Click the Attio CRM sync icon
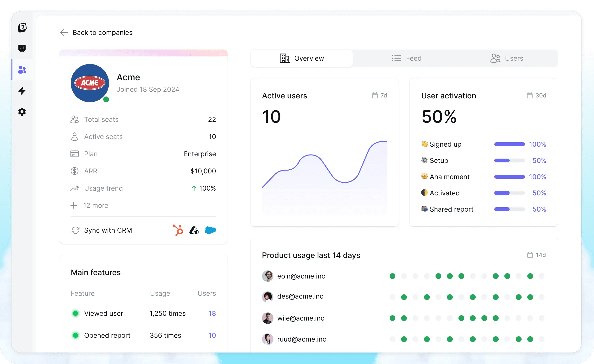 194,230
